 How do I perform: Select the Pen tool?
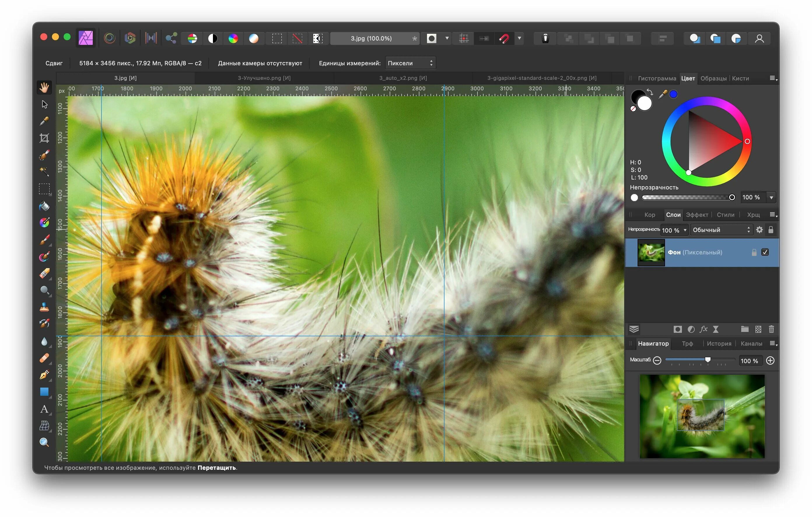pos(44,375)
